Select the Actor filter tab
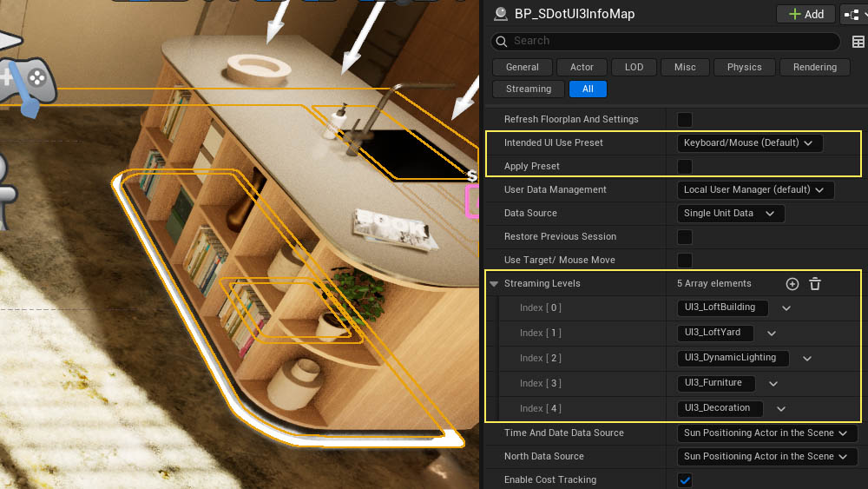This screenshot has width=868, height=489. pos(582,67)
